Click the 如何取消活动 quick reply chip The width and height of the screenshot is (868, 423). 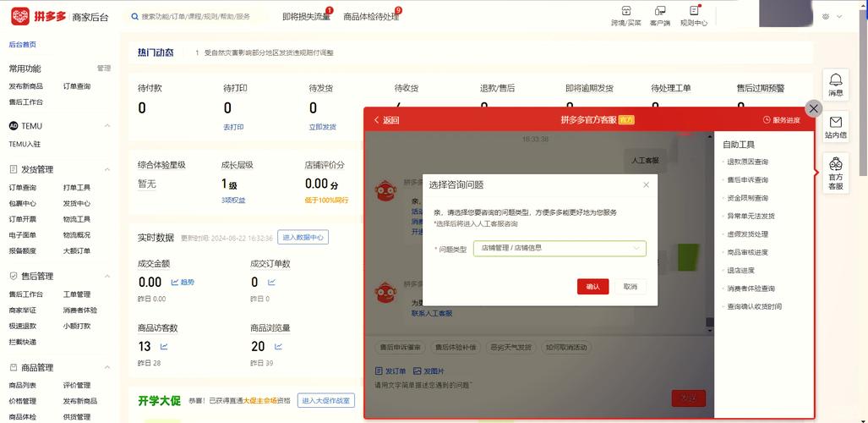(566, 348)
